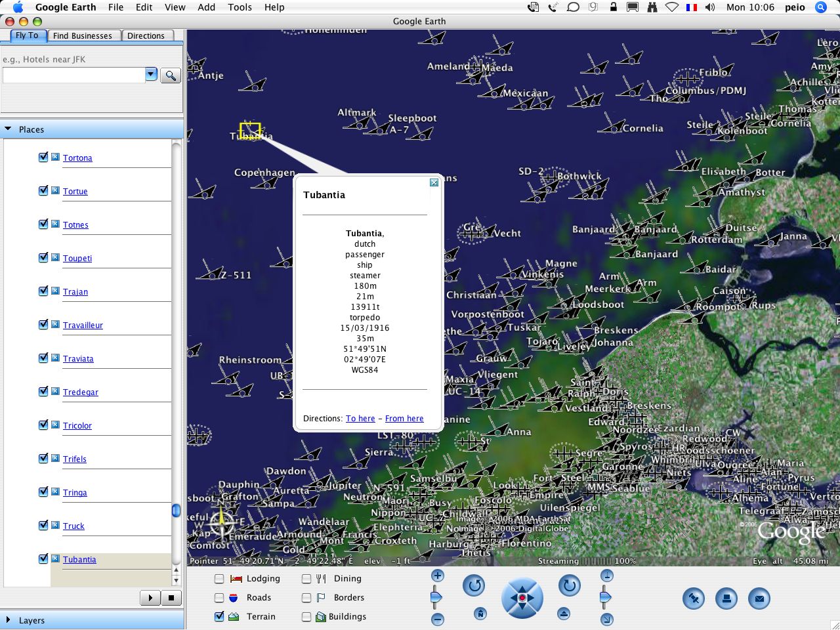840x630 pixels.
Task: Open Spotlight search in menu bar
Action: 821,7
